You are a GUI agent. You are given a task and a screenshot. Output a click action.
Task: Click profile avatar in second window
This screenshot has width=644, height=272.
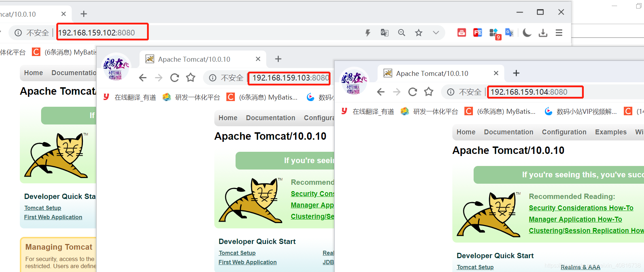(116, 67)
